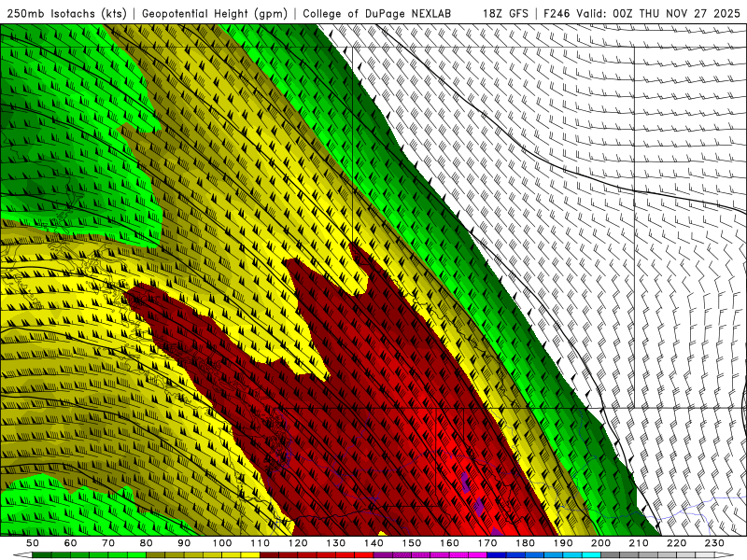Pick the dark gray swatch just right of 200
The image size is (747, 560).
pyautogui.click(x=611, y=555)
